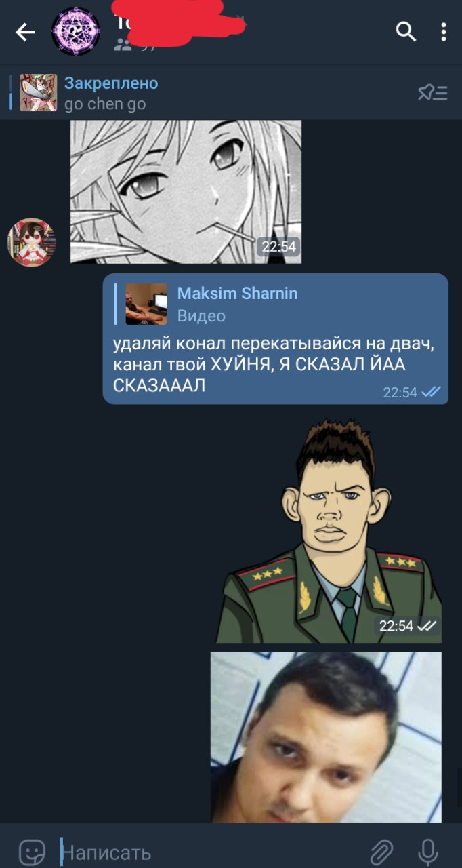The image size is (462, 868).
Task: Open the man's face photo message
Action: [x=326, y=737]
